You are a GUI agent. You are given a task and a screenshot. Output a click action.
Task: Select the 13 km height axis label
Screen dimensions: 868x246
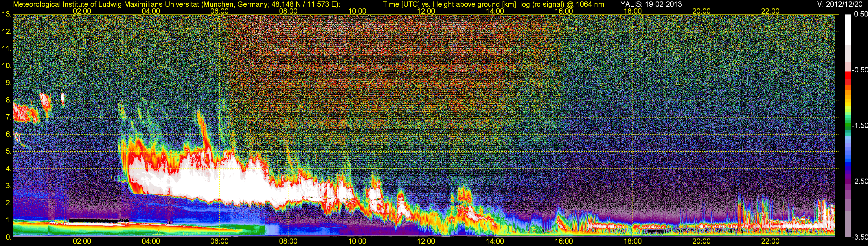[x=6, y=14]
